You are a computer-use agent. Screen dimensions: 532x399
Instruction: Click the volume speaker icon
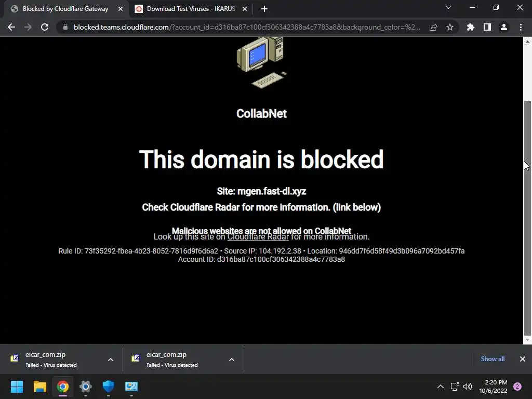point(468,387)
